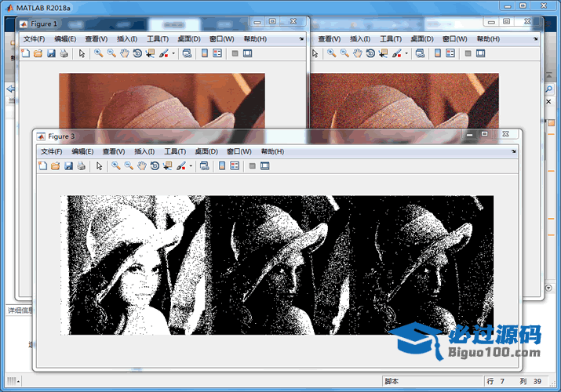This screenshot has width=561, height=392.
Task: Click MATLAB scroll down arrow at right
Action: pyautogui.click(x=548, y=288)
